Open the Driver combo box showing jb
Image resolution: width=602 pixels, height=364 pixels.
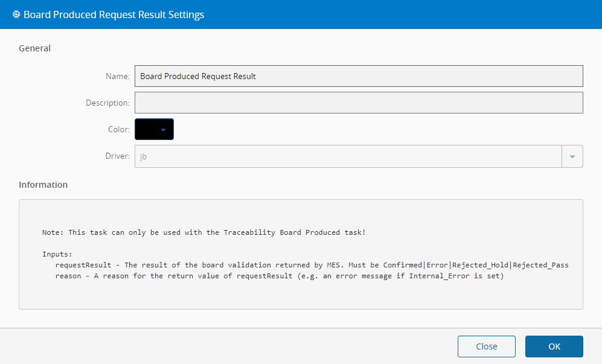pos(348,156)
